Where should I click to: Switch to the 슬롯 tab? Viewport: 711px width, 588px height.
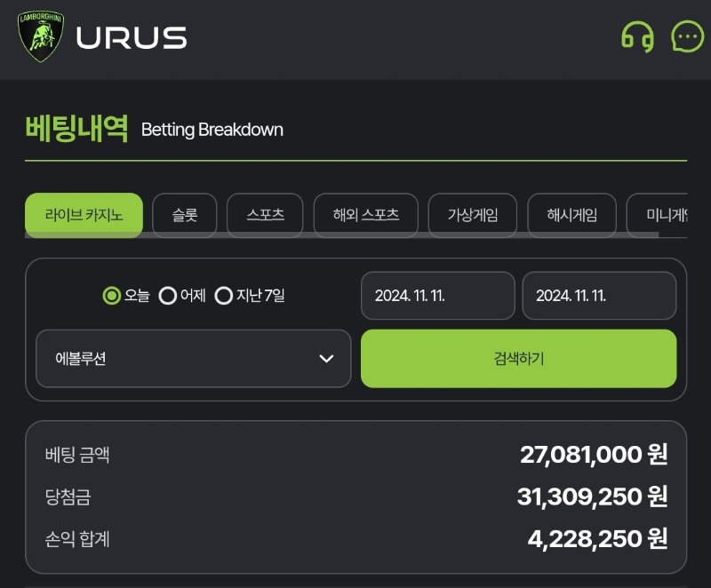tap(185, 215)
